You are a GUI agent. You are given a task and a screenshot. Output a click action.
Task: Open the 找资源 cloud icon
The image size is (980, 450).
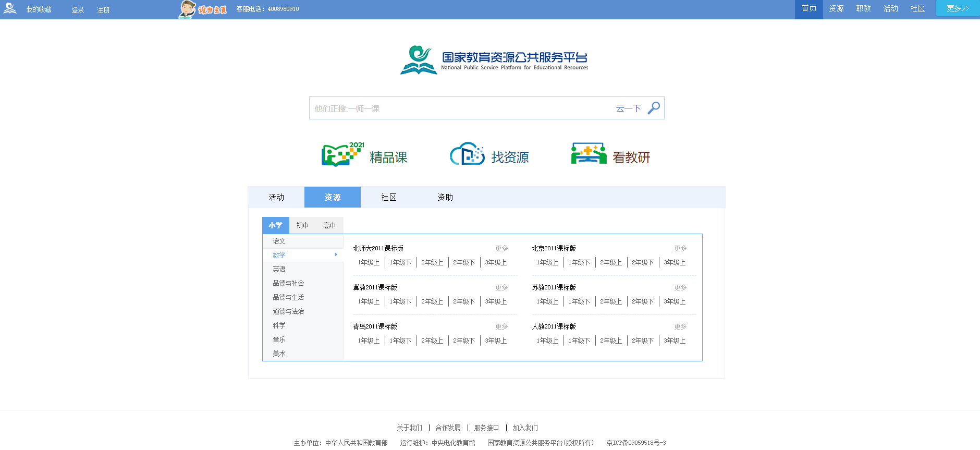pyautogui.click(x=468, y=154)
